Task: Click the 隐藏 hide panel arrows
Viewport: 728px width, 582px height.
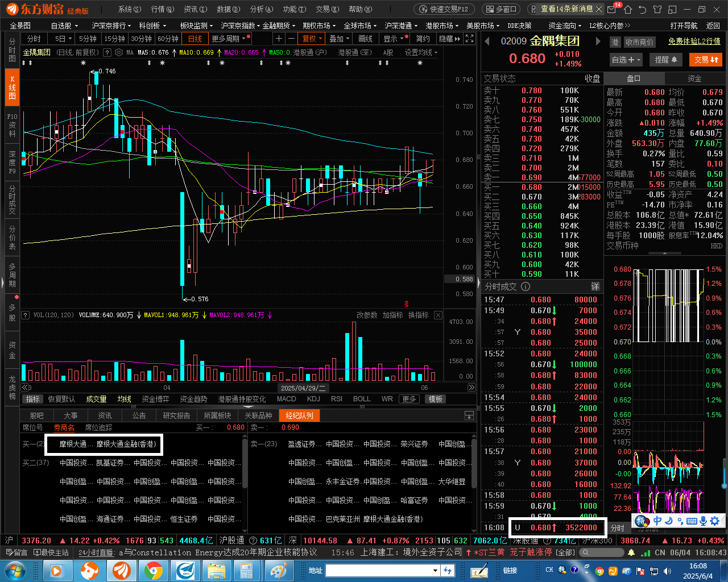Action: point(449,39)
